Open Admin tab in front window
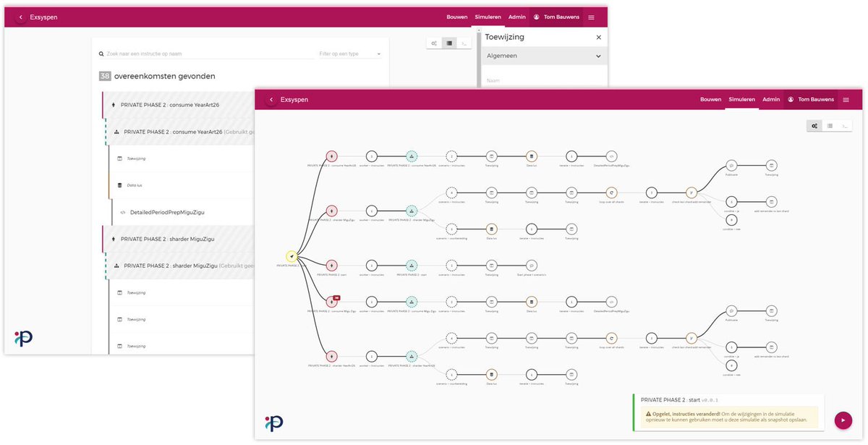The height and width of the screenshot is (445, 868). tap(771, 99)
